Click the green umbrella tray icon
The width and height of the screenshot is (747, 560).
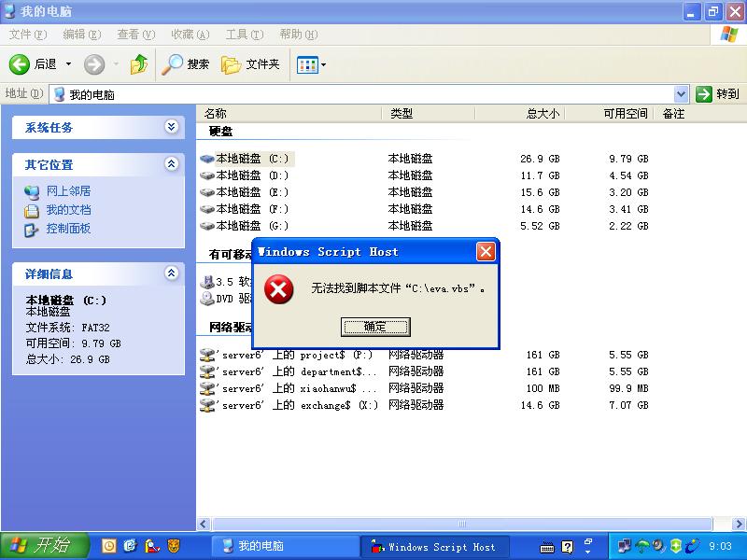click(x=642, y=546)
